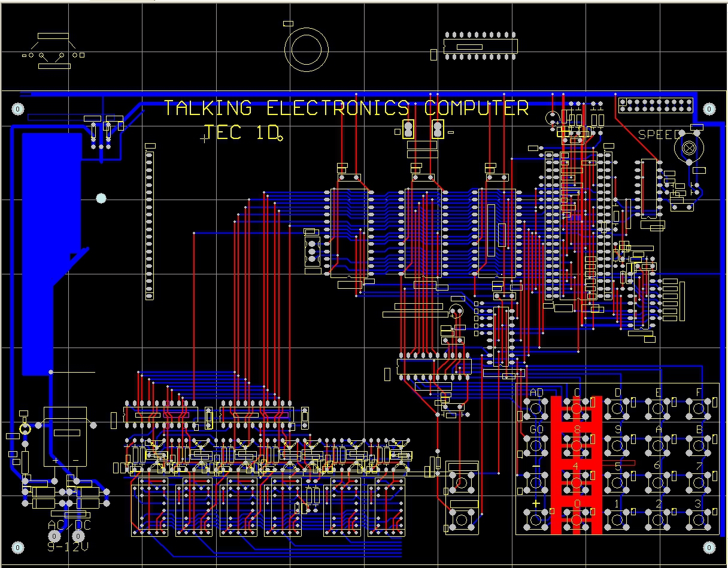
Task: Click the AC/DC silkscreen label
Action: tap(69, 525)
